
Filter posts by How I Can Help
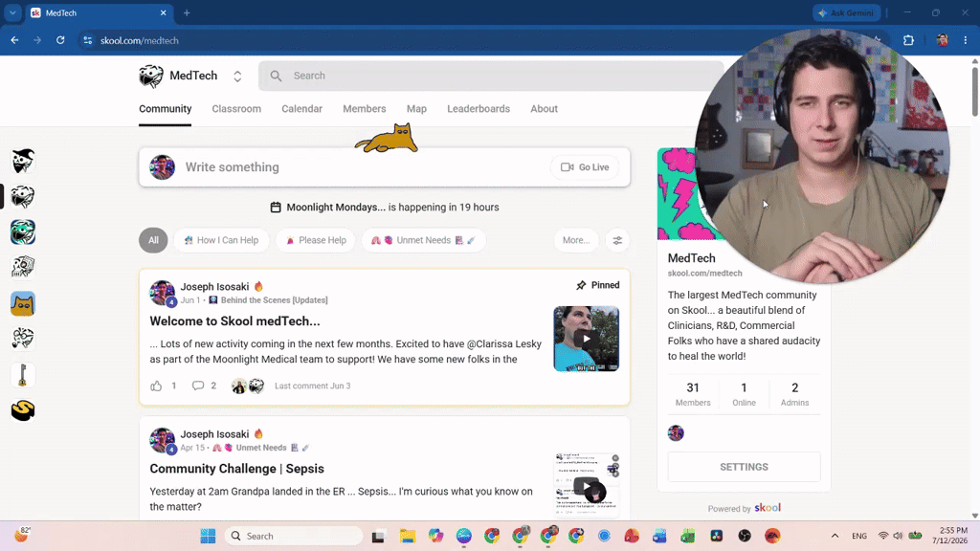pyautogui.click(x=221, y=240)
